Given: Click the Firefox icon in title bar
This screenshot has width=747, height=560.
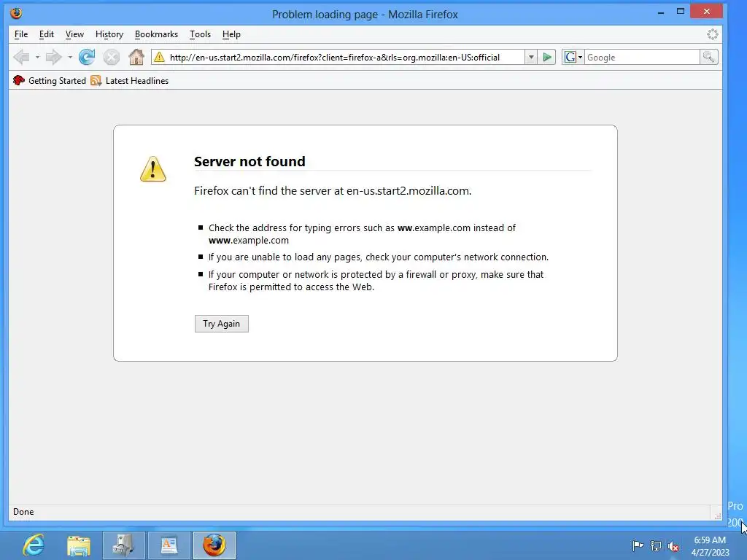Looking at the screenshot, I should (16, 13).
